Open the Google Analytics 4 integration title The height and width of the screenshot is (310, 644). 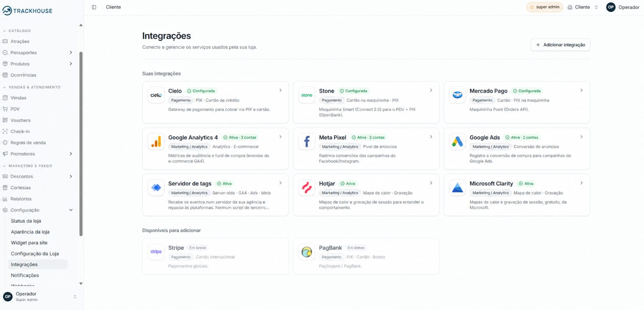pos(193,137)
